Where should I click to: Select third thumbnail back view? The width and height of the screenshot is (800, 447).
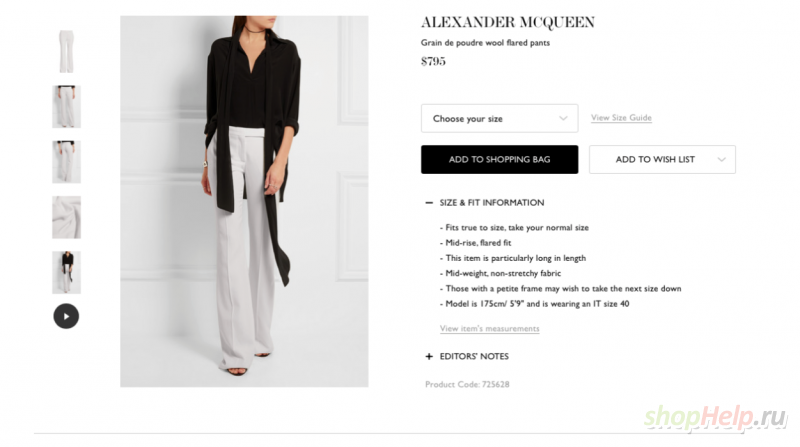click(x=66, y=162)
